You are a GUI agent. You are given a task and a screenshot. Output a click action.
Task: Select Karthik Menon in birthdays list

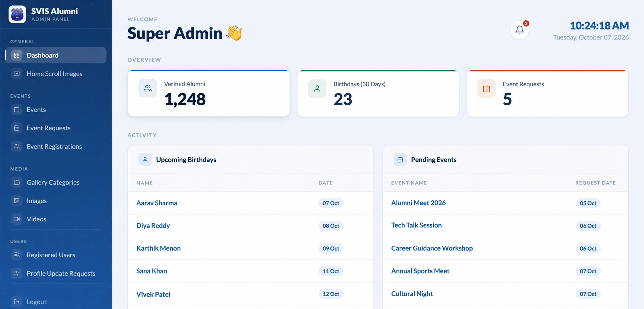coord(159,248)
